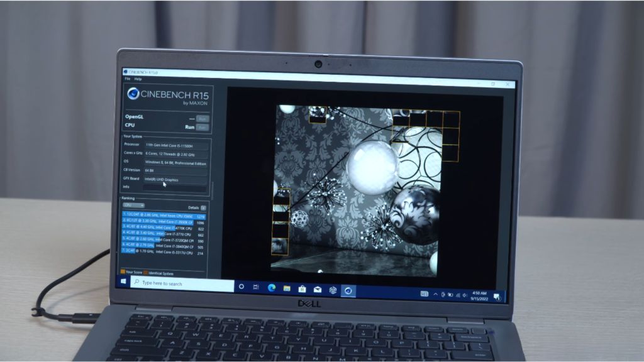Screen dimensions: 644x362
Task: Click the OS value field
Action: pyautogui.click(x=175, y=163)
